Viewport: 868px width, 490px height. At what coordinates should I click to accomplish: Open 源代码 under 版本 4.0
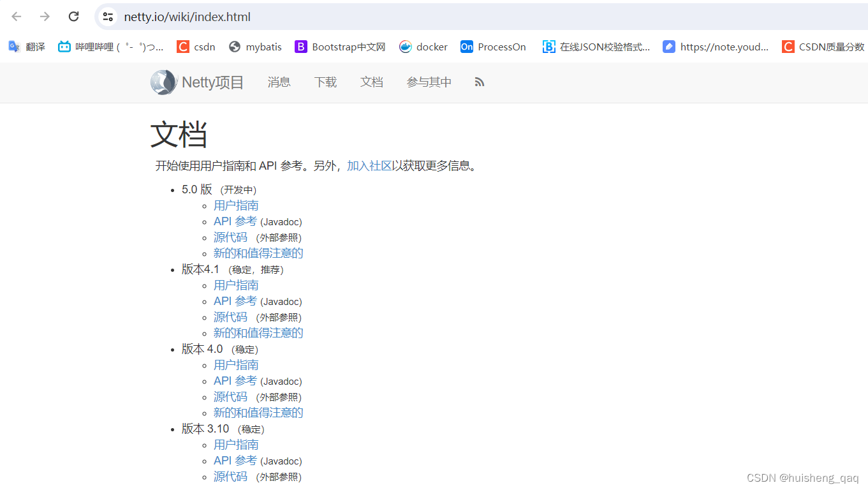[x=230, y=397]
